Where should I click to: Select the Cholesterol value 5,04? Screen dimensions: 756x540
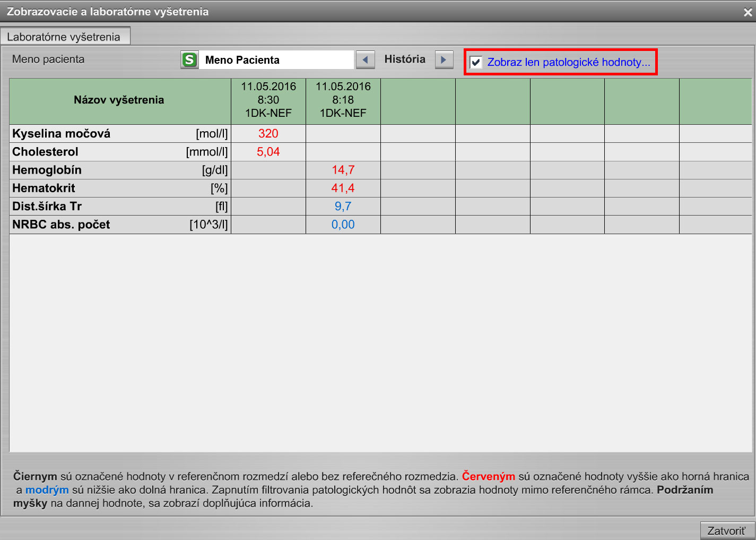pyautogui.click(x=268, y=152)
